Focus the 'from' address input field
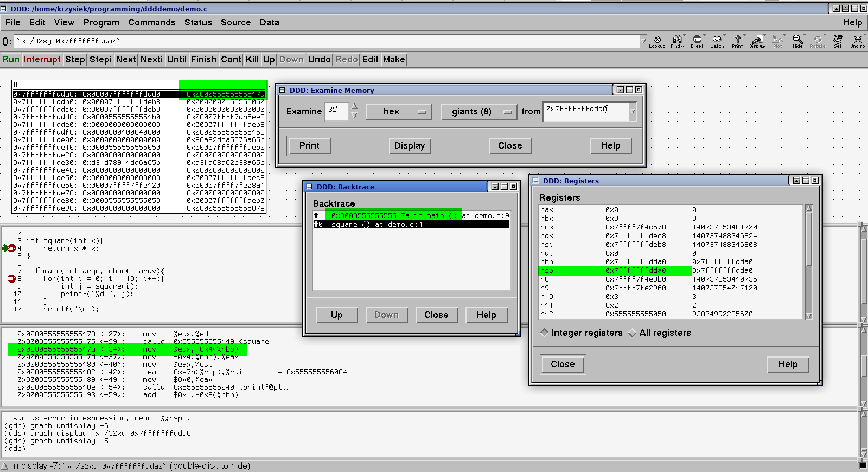868x472 pixels. tap(586, 111)
